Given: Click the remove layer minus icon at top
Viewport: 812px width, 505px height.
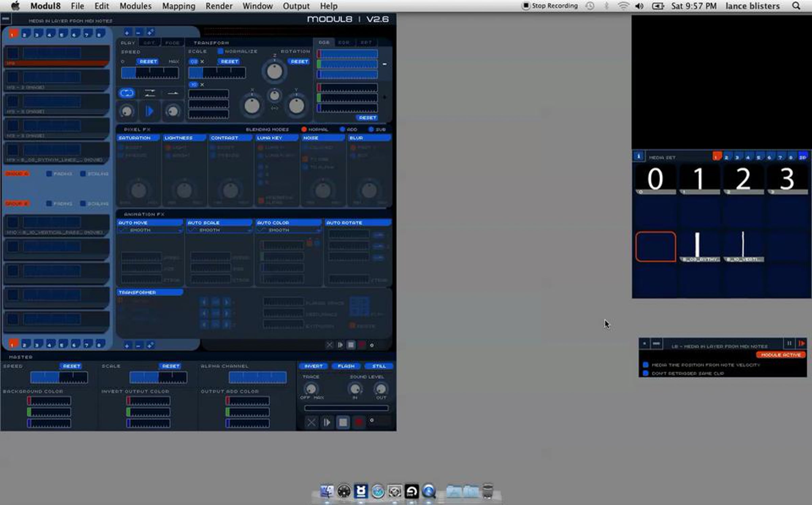Looking at the screenshot, I should pyautogui.click(x=138, y=33).
